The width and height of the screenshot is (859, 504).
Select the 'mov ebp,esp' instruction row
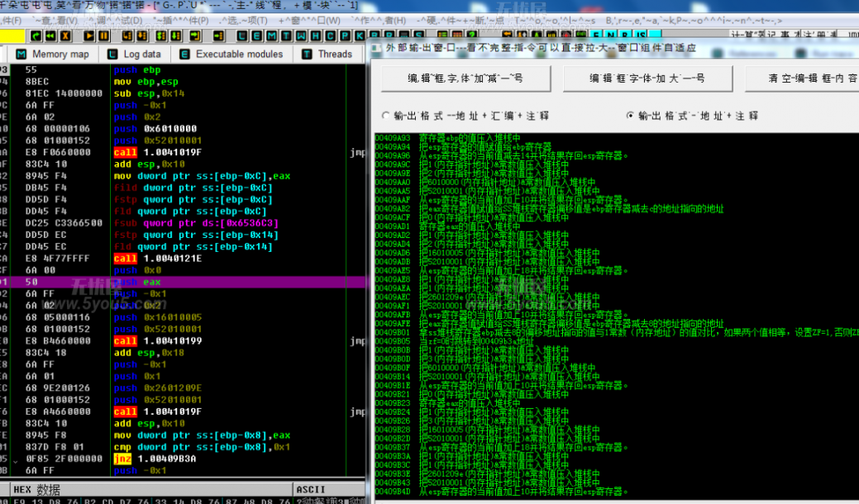[184, 82]
